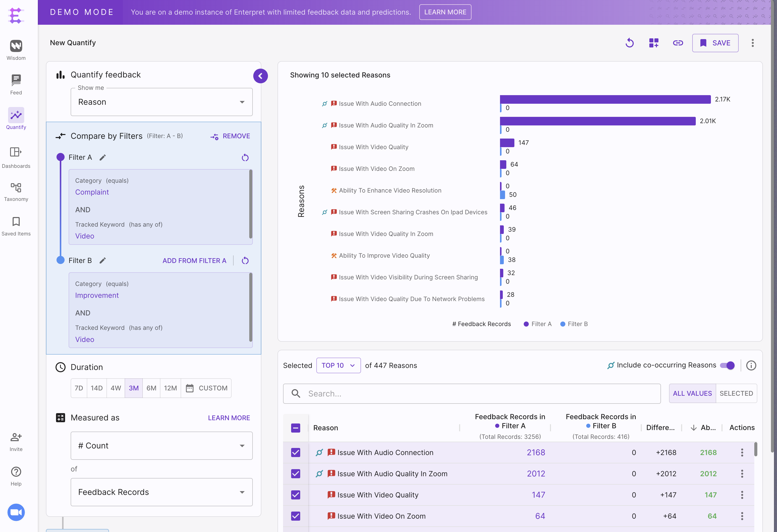Click the add to dashboard icon
777x532 pixels.
[654, 43]
